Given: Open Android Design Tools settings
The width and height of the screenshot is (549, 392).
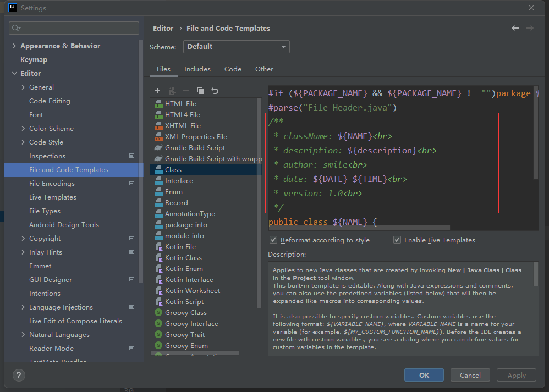Looking at the screenshot, I should pos(64,225).
